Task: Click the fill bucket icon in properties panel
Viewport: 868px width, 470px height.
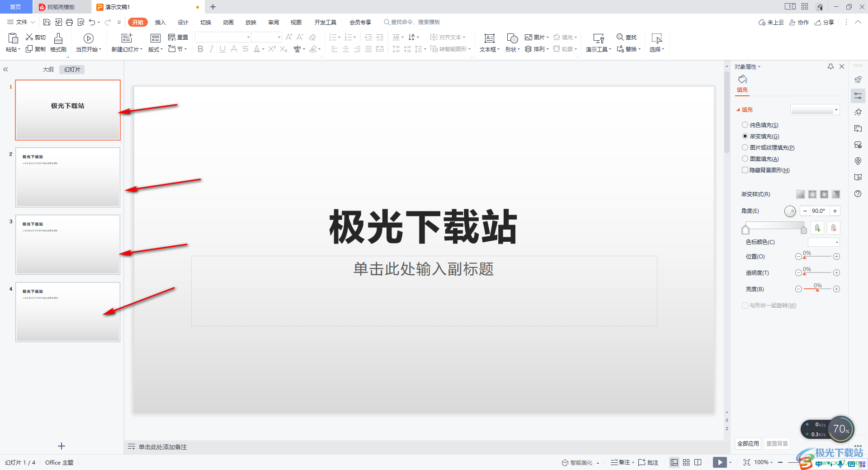Action: 742,80
